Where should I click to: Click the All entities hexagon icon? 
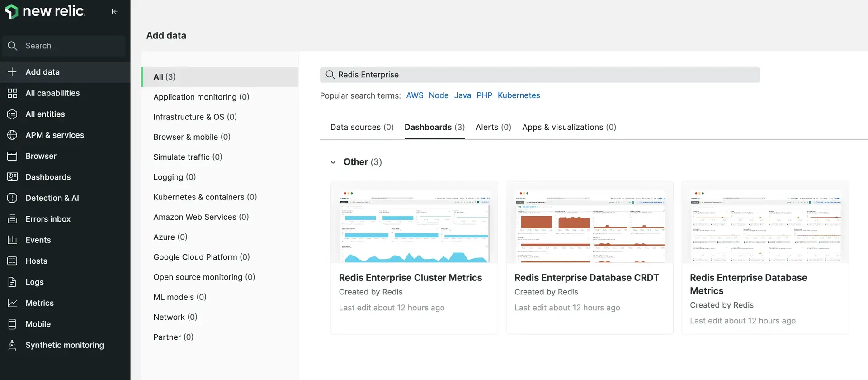pyautogui.click(x=12, y=114)
